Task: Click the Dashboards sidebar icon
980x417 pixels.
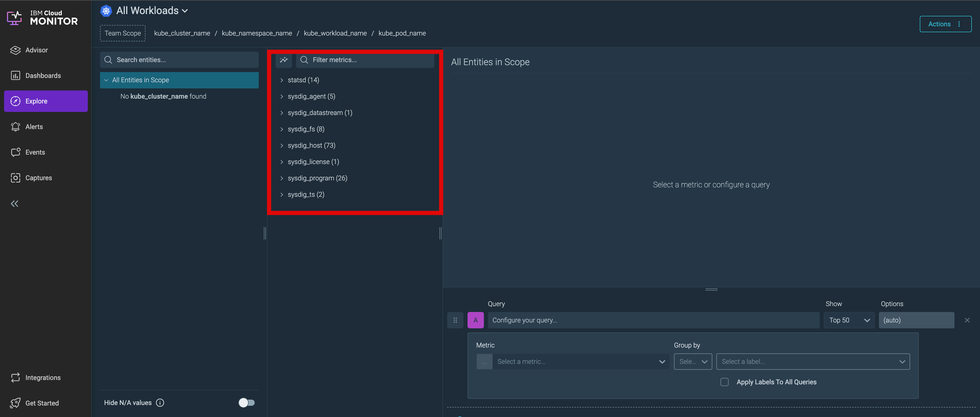Action: click(15, 75)
